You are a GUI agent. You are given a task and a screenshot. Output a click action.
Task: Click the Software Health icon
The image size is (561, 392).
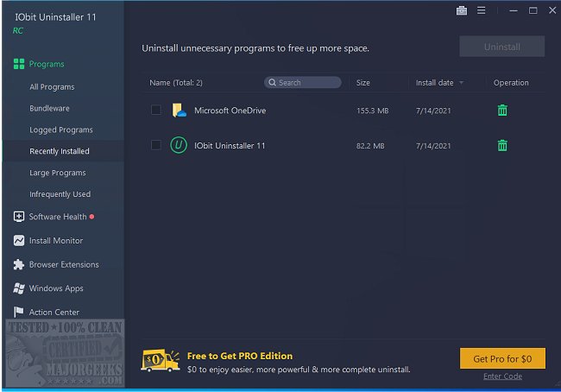[19, 217]
